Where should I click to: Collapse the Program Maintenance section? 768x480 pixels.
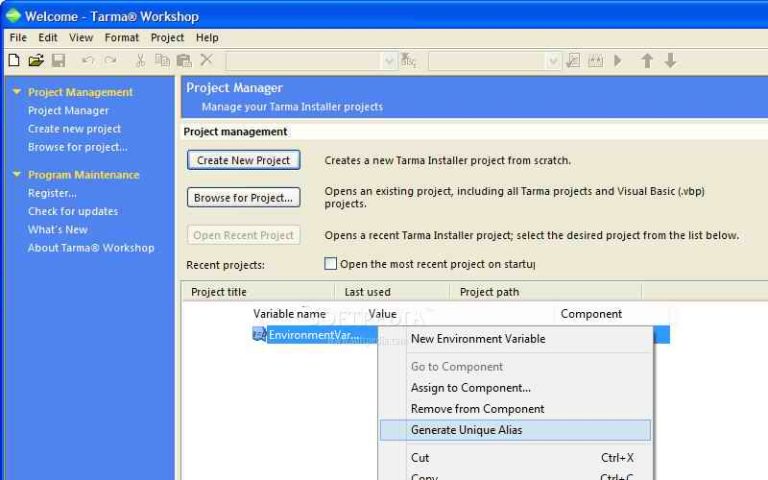(x=16, y=175)
